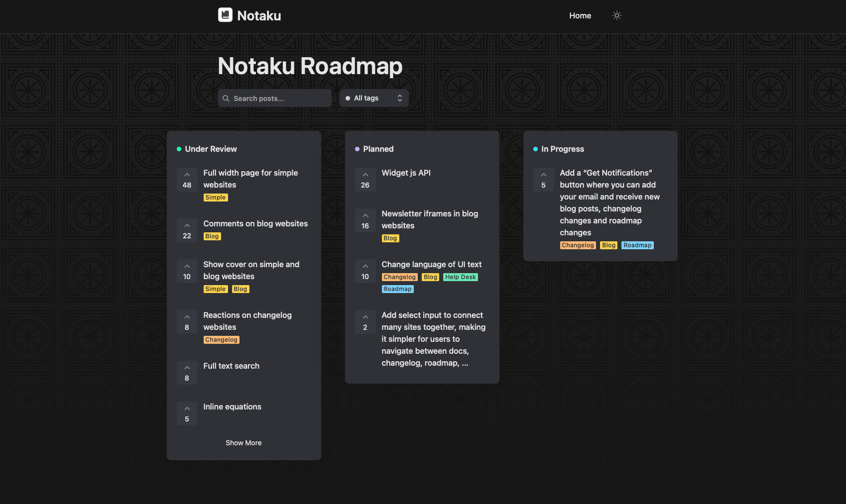The height and width of the screenshot is (504, 846).
Task: Click Blog tag under Show cover post
Action: pos(241,289)
